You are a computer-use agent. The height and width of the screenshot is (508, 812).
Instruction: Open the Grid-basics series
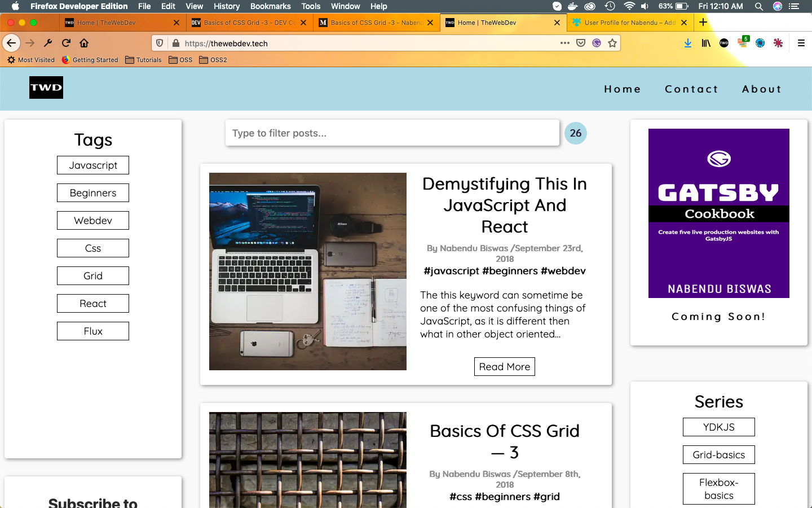click(719, 455)
